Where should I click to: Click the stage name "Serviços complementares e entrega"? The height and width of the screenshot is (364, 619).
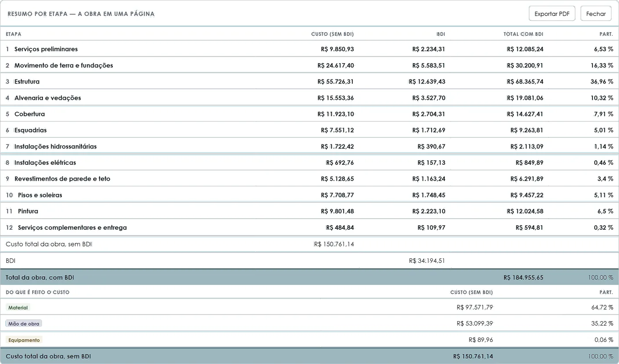73,228
